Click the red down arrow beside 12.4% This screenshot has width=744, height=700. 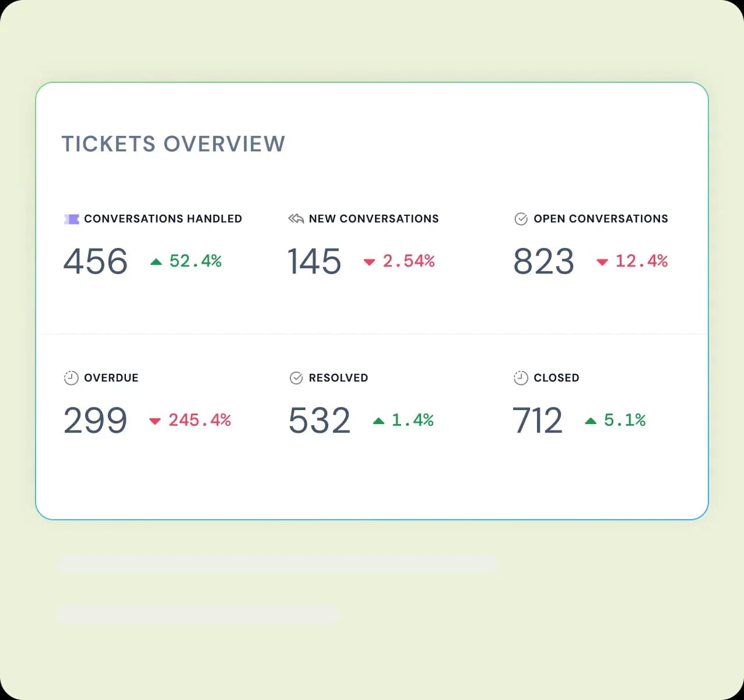(x=602, y=263)
